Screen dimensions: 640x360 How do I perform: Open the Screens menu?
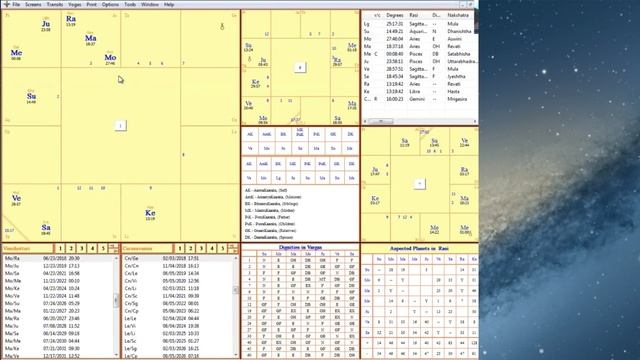click(x=33, y=4)
